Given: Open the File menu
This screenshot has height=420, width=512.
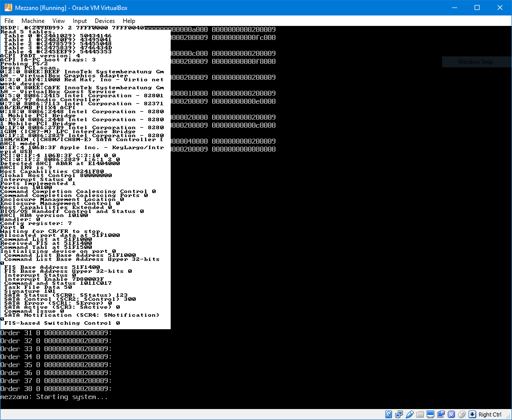Looking at the screenshot, I should [x=9, y=21].
